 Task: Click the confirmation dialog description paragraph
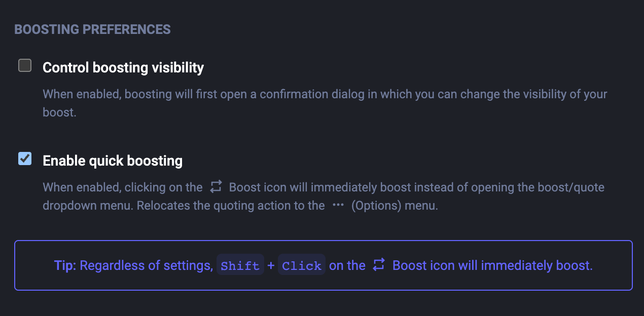(325, 94)
